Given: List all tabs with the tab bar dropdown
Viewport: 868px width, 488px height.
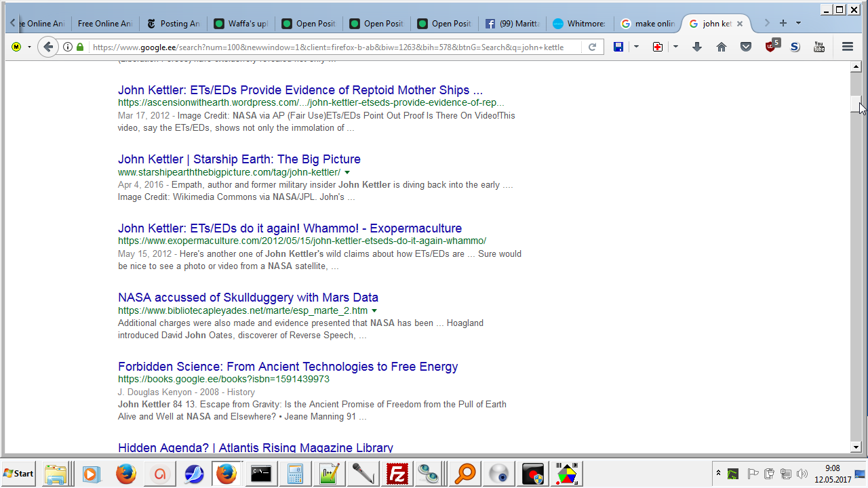Looking at the screenshot, I should pos(798,23).
